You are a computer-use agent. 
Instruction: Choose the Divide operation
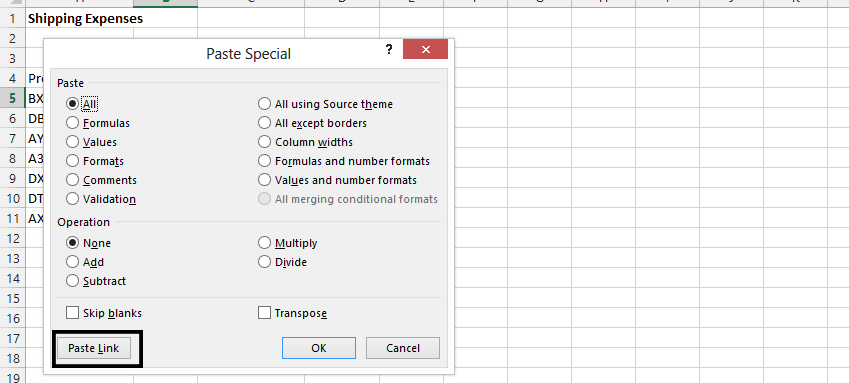coord(283,262)
